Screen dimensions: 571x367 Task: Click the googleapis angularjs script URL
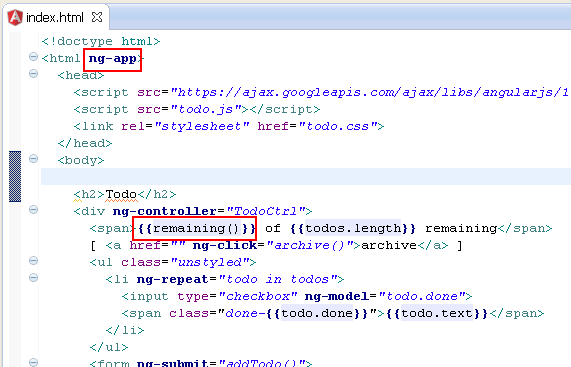[370, 92]
